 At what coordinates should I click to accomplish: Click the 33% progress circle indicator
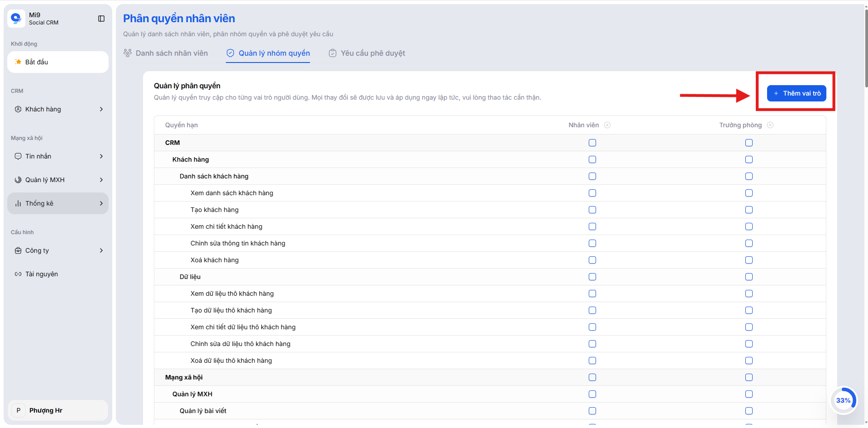[843, 400]
